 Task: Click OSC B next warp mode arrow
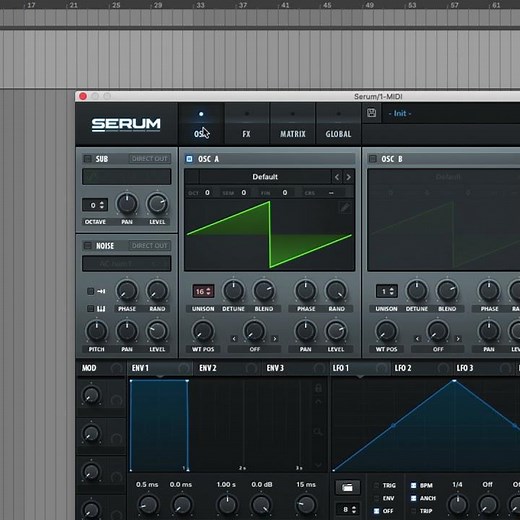click(458, 339)
